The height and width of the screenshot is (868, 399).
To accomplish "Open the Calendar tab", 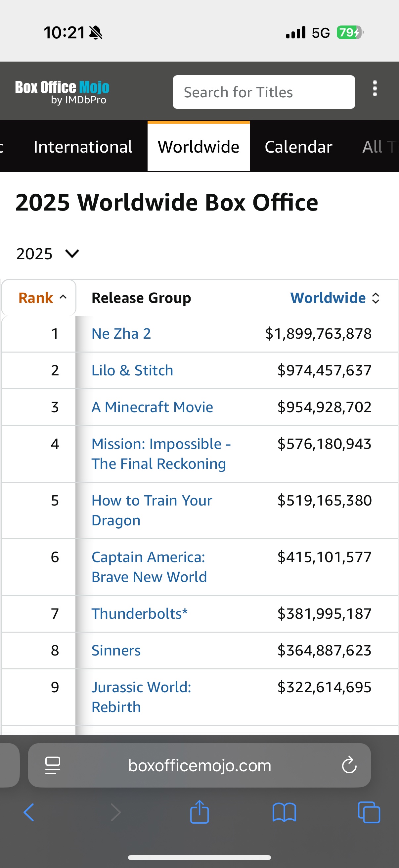I will [x=299, y=147].
